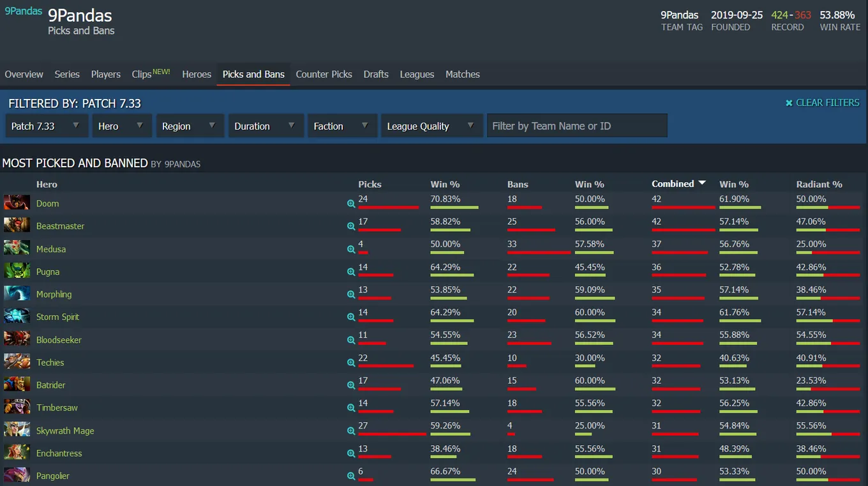Open the Batrider hero link
The width and height of the screenshot is (868, 486).
point(51,385)
